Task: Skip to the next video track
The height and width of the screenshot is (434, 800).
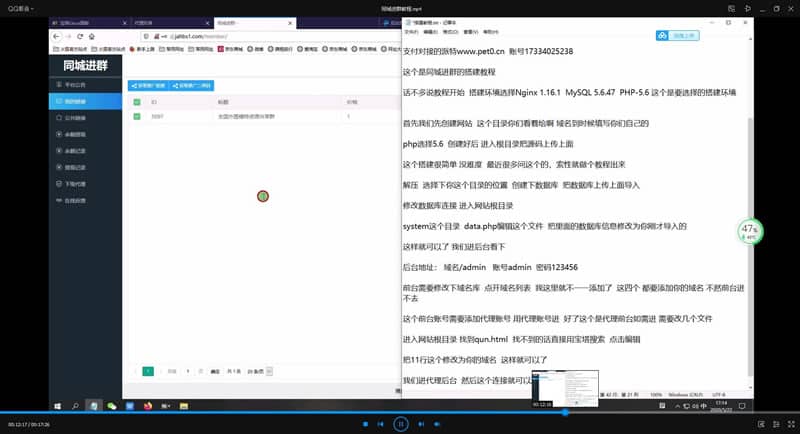Action: click(x=421, y=424)
